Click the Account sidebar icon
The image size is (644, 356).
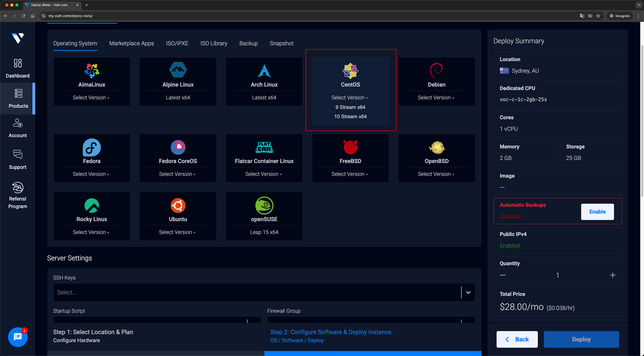point(18,123)
